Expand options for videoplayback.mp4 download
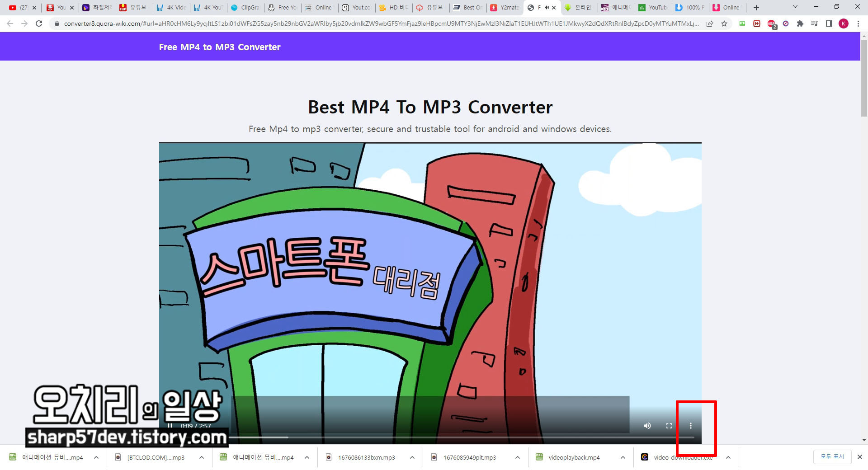 pyautogui.click(x=623, y=457)
